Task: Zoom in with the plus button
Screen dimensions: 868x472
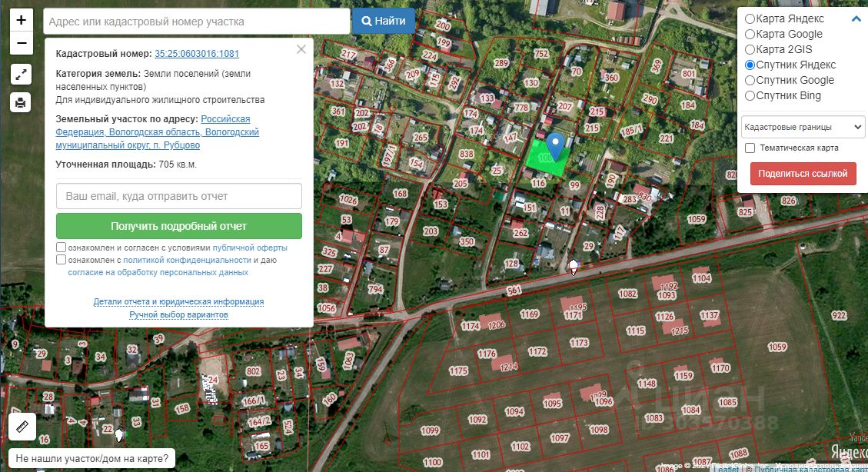Action: [21, 21]
